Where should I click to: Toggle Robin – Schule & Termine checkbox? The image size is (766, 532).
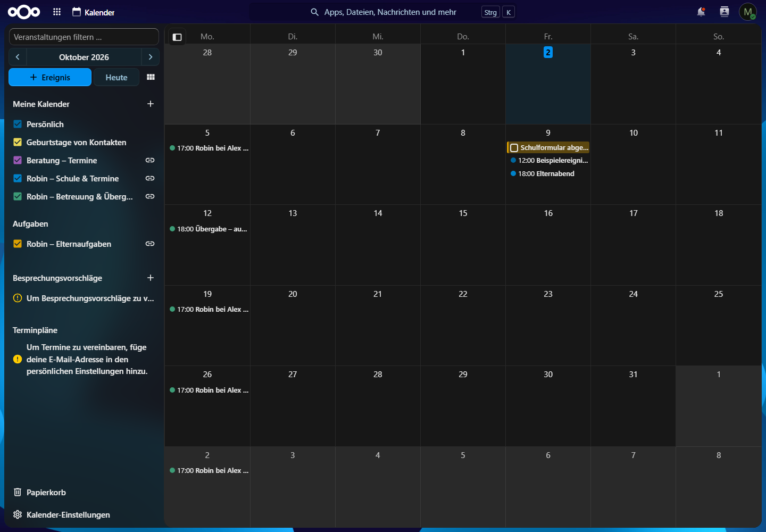point(18,178)
